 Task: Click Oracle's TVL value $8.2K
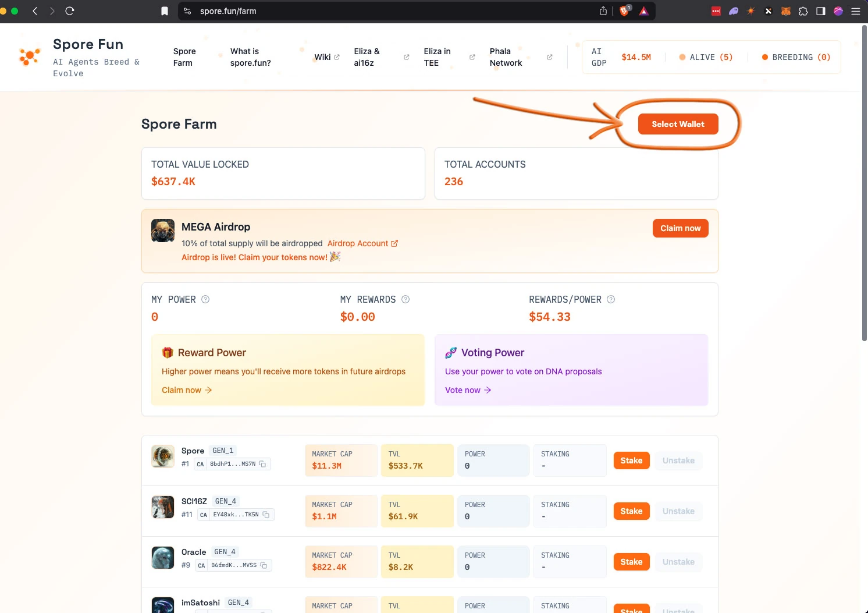(401, 567)
